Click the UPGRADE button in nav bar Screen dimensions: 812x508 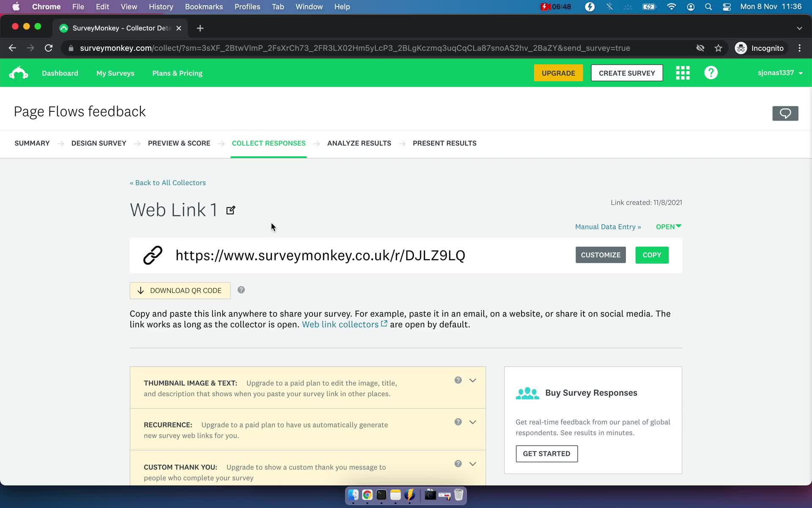tap(558, 72)
